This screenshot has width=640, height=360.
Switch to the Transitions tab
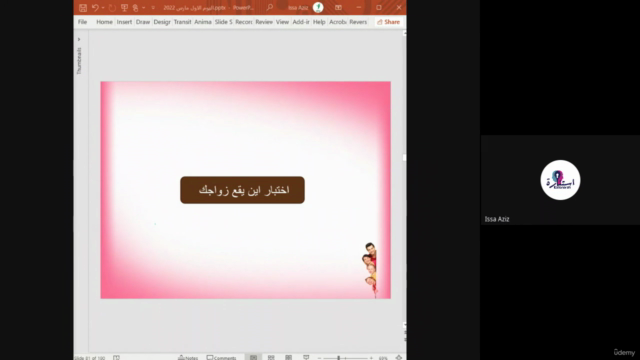click(x=182, y=22)
